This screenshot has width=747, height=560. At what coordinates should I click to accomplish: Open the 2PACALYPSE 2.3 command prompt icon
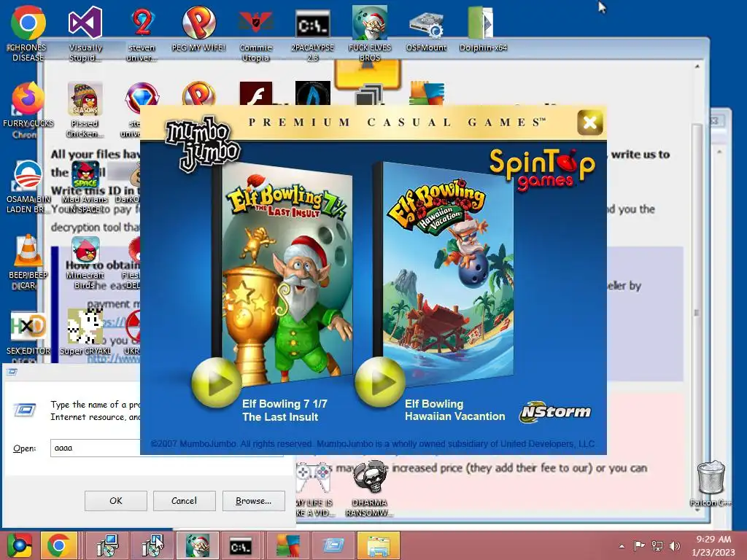coord(312,24)
